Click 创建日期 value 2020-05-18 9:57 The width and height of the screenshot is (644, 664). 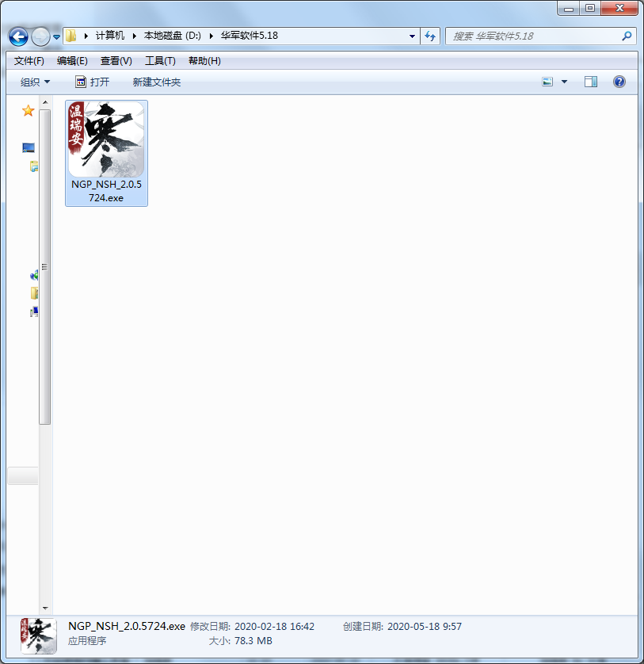[x=425, y=627]
